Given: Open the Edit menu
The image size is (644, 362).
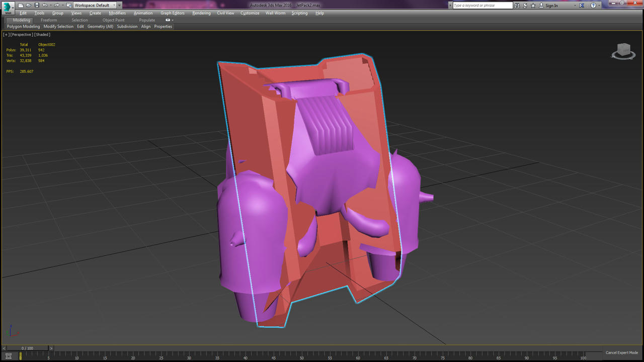Looking at the screenshot, I should point(23,13).
